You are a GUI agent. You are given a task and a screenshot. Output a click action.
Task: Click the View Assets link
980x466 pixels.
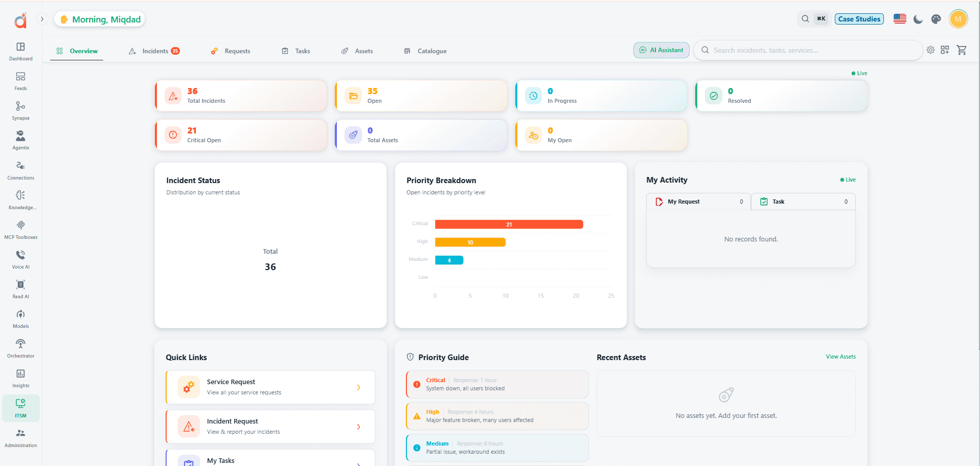tap(840, 357)
